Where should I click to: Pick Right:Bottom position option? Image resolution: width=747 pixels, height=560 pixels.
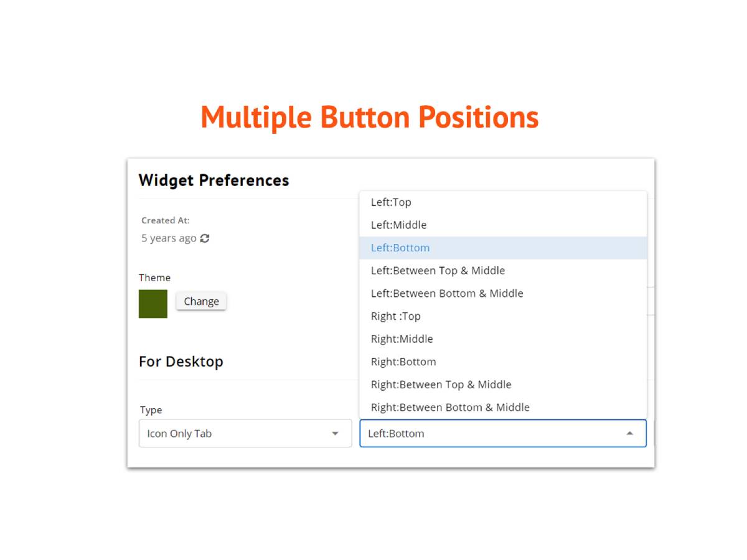coord(503,362)
